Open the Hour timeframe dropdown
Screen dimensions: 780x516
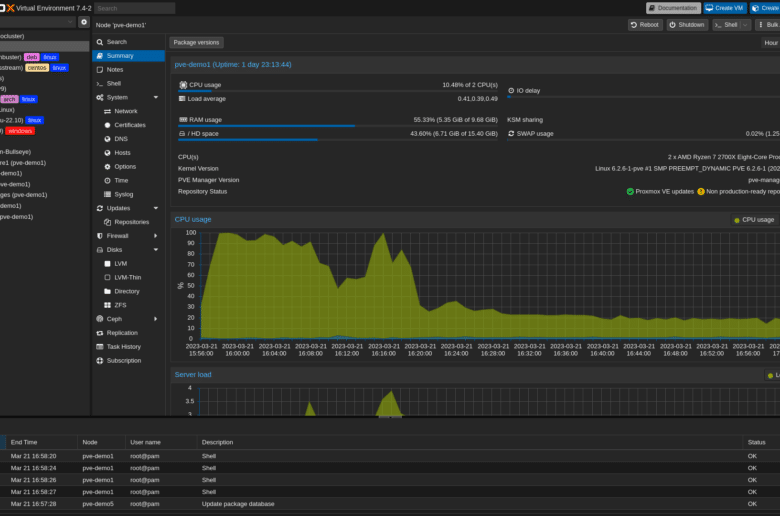(x=770, y=43)
